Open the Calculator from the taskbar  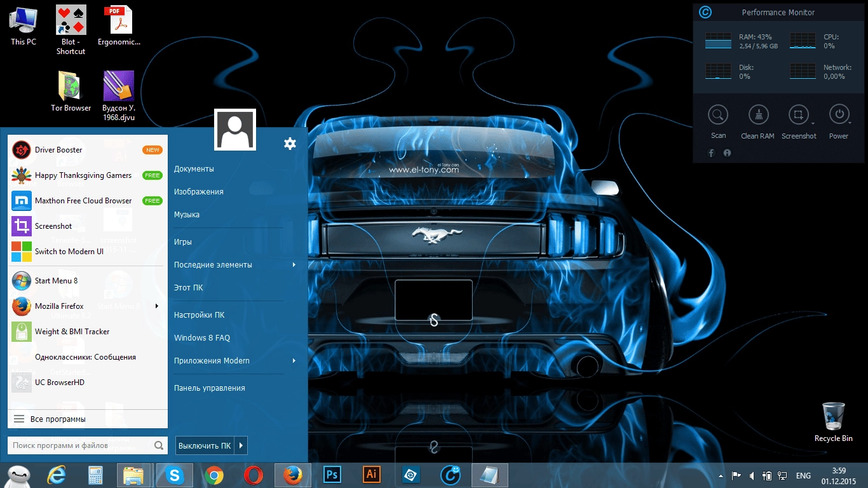coord(95,475)
